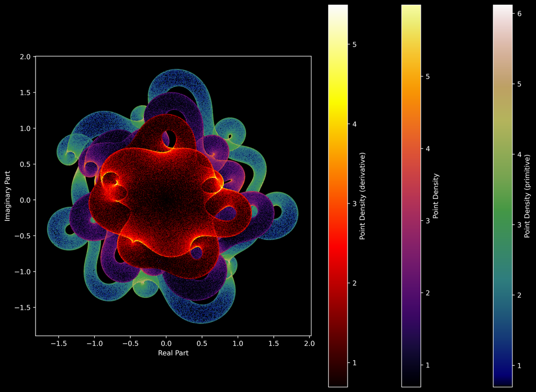The height and width of the screenshot is (392, 536).
Task: Click the 2.0 tick label on x-axis
Action: click(309, 344)
